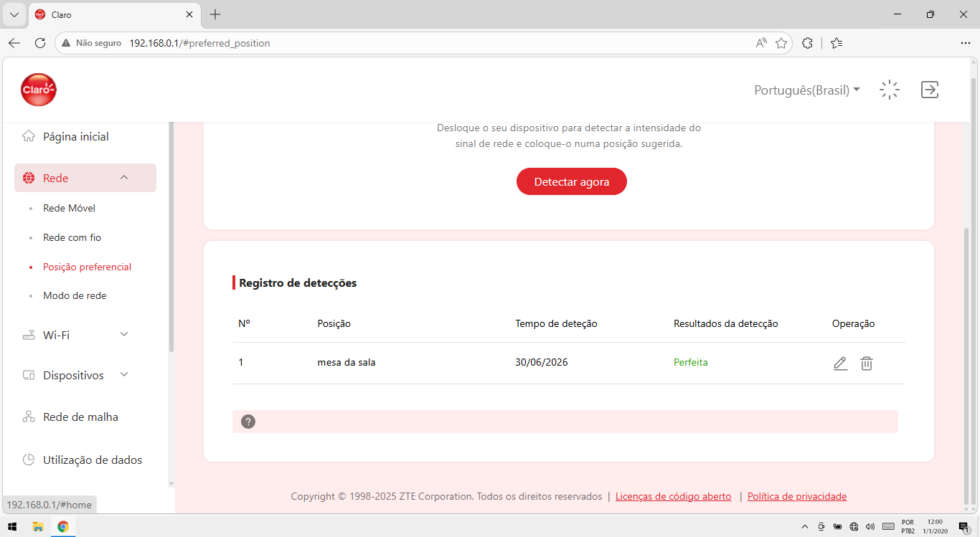Delete the mesa da sala detection record
Image resolution: width=980 pixels, height=537 pixels.
tap(867, 363)
